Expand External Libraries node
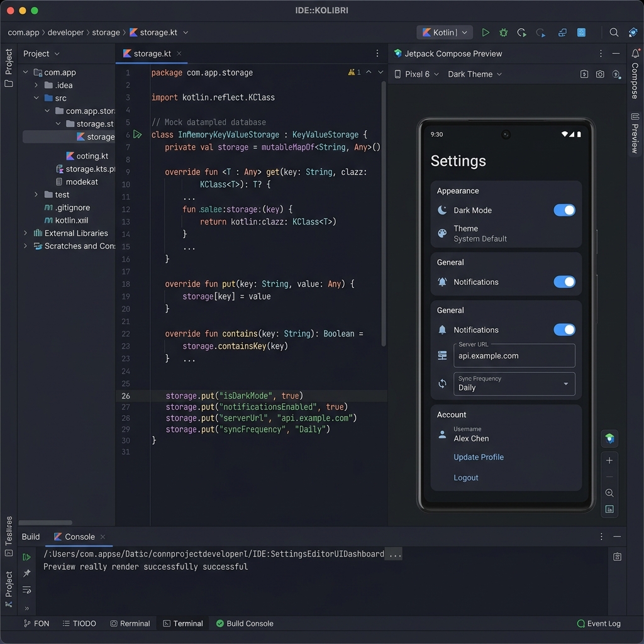644x644 pixels. [x=25, y=233]
